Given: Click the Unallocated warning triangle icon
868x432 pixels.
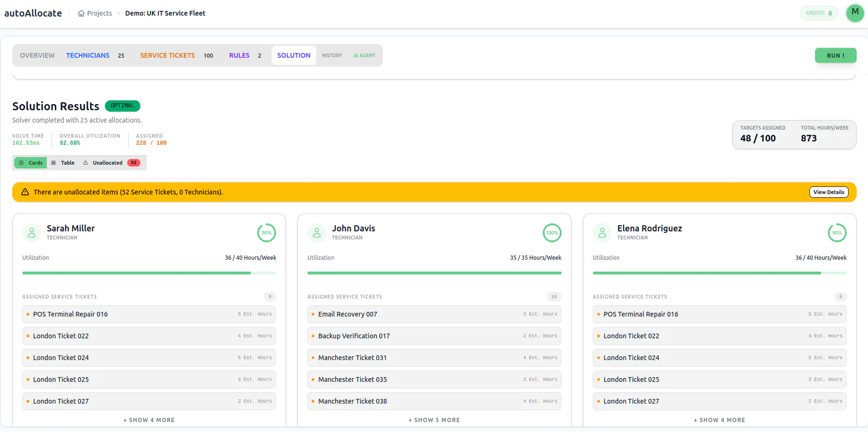Looking at the screenshot, I should coord(86,163).
